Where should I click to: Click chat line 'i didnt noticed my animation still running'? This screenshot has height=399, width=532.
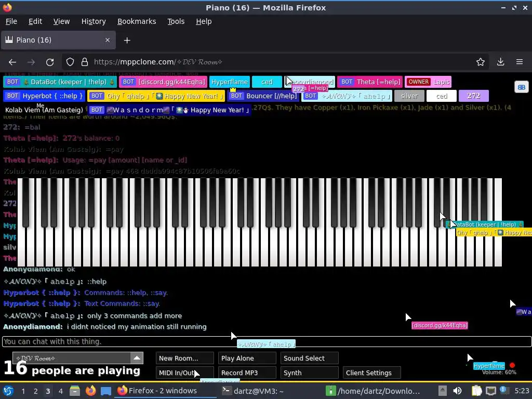point(137,327)
